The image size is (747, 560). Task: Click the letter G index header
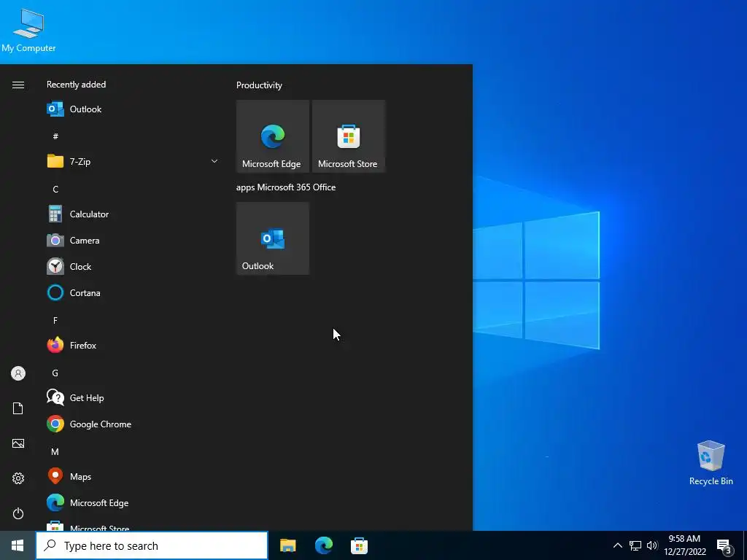[x=55, y=373]
